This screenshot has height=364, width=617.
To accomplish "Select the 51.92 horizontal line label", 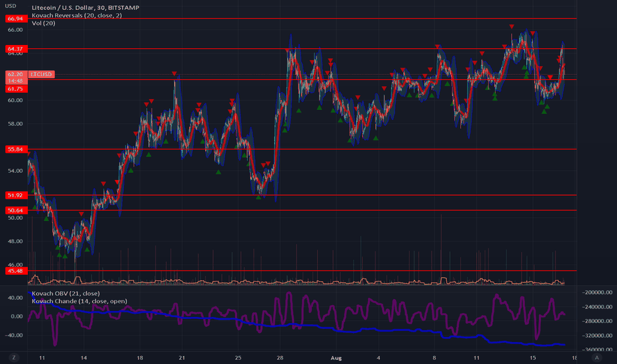I will (x=16, y=195).
